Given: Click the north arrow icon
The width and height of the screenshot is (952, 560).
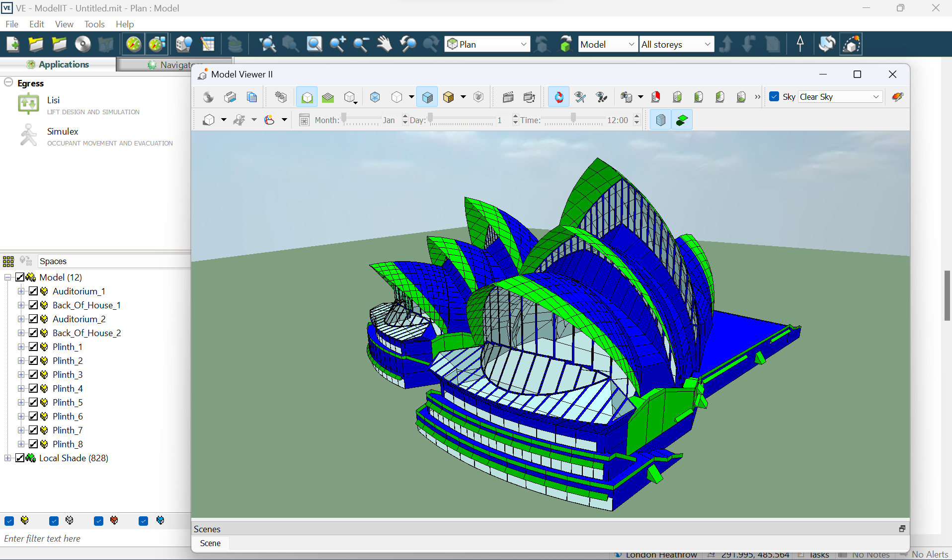Looking at the screenshot, I should coord(800,44).
